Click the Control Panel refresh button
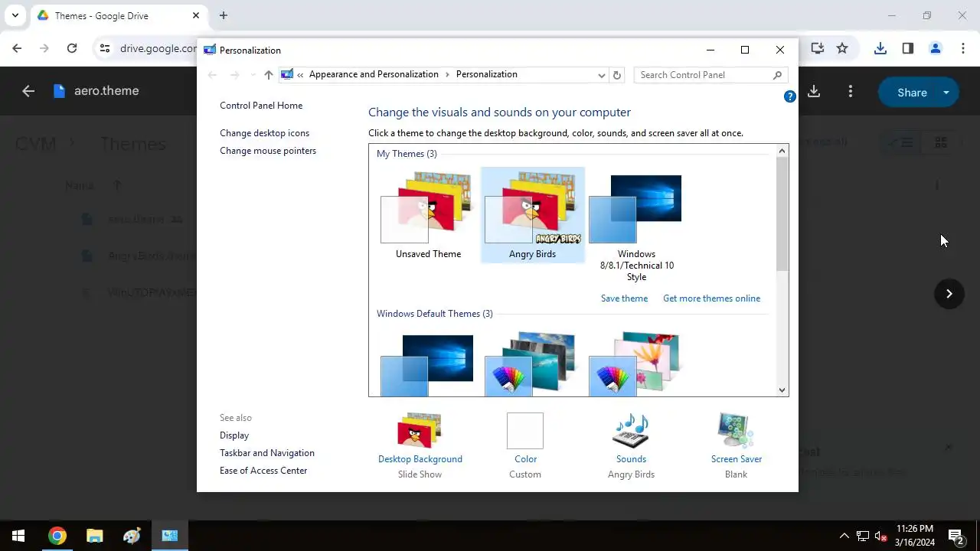 tap(618, 75)
